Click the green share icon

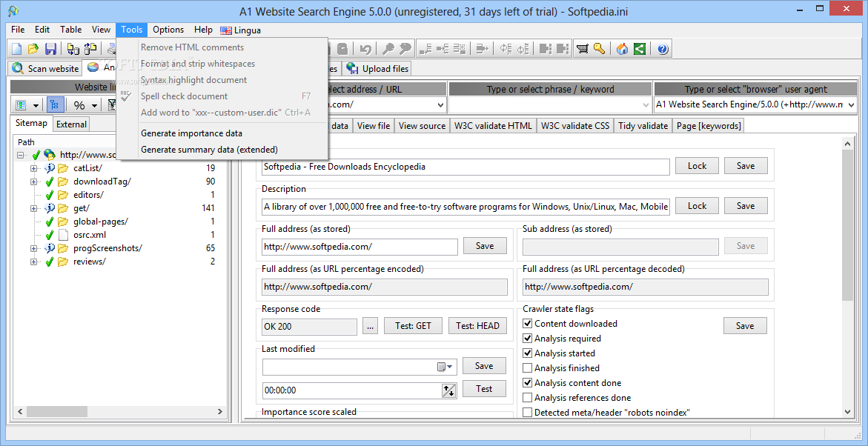pyautogui.click(x=640, y=49)
